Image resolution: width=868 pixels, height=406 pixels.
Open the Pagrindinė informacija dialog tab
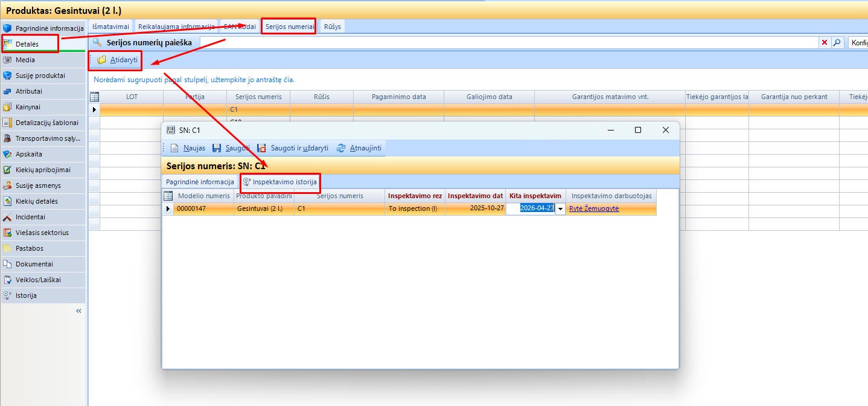coord(200,182)
